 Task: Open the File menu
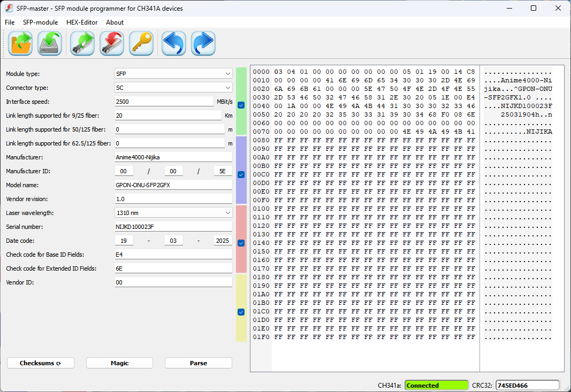click(x=10, y=22)
